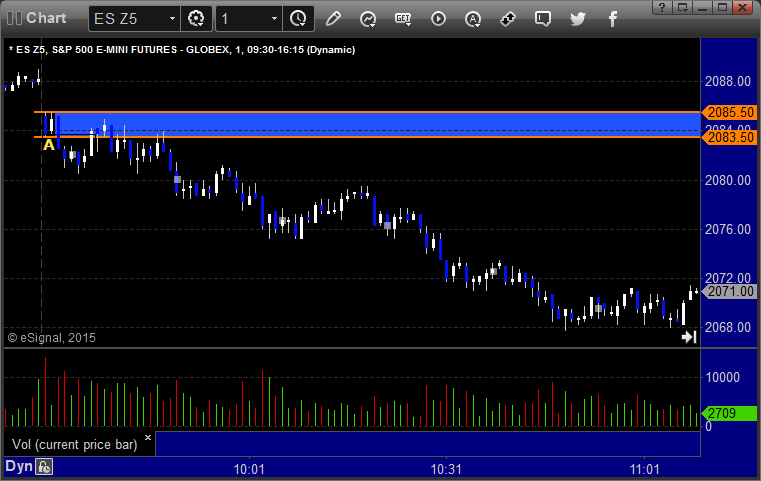Click the Chart window grip label
761x481 pixels.
[x=37, y=18]
